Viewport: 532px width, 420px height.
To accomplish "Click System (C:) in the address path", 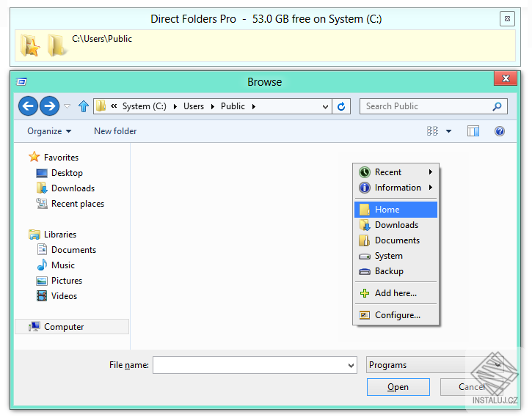I will pos(145,106).
